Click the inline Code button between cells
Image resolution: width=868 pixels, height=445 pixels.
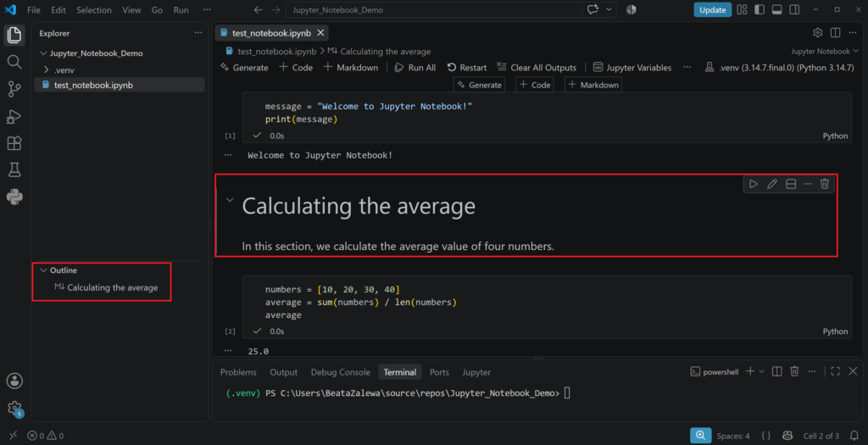tap(535, 85)
